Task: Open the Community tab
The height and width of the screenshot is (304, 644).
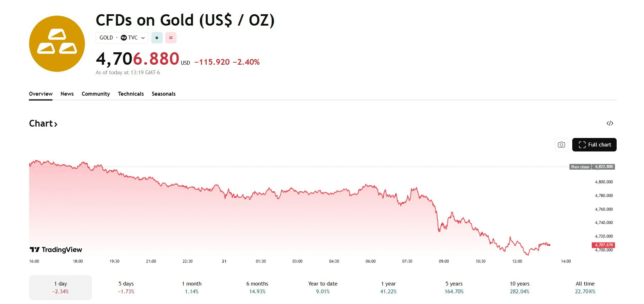Action: 96,94
